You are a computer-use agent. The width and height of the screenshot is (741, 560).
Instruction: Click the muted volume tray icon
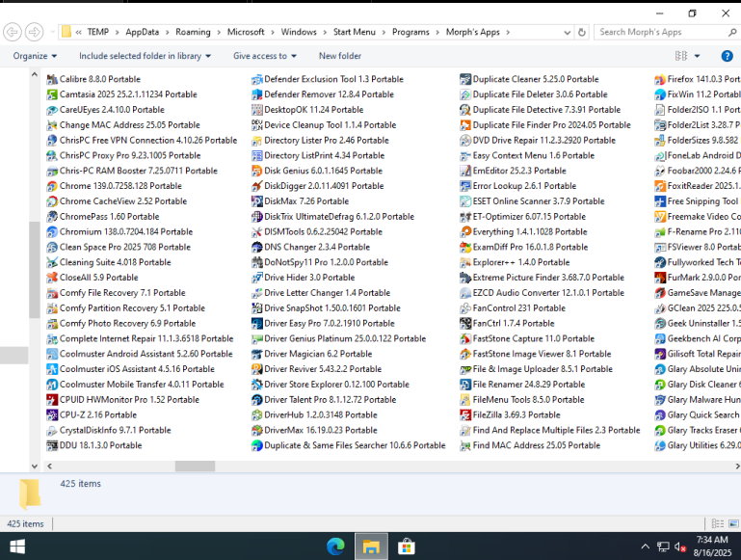click(680, 547)
